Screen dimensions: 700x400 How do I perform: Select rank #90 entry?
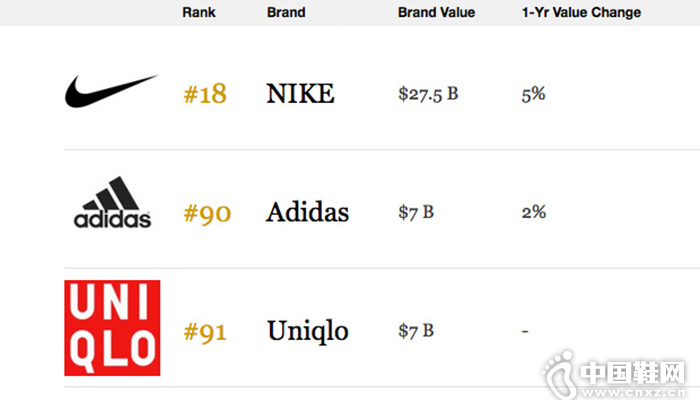(207, 213)
